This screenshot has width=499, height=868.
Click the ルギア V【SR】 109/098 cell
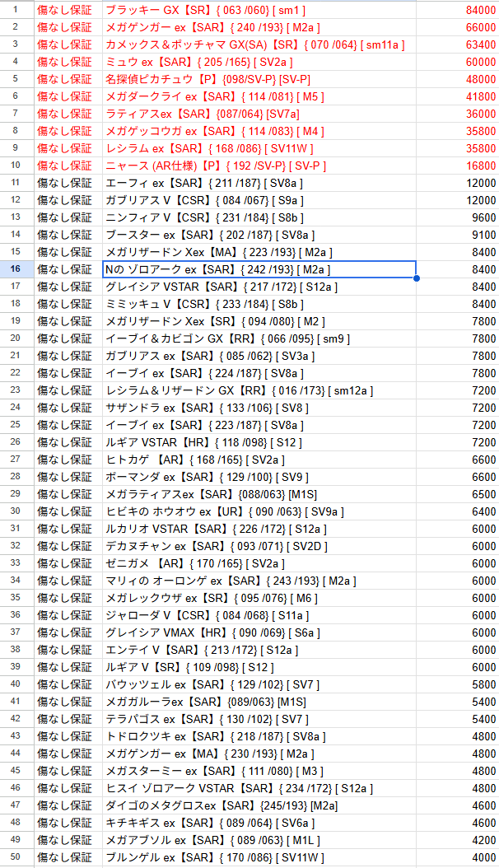259,667
